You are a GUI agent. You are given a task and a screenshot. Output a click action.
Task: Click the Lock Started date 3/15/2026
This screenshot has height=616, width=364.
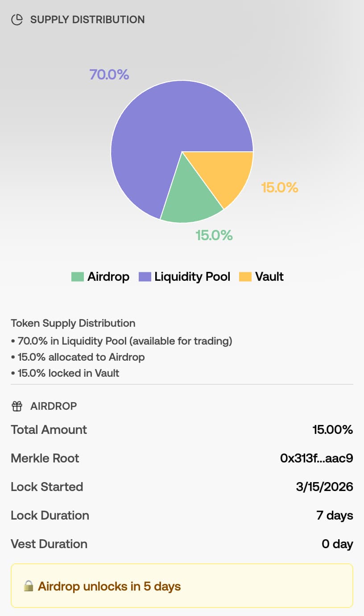[324, 487]
